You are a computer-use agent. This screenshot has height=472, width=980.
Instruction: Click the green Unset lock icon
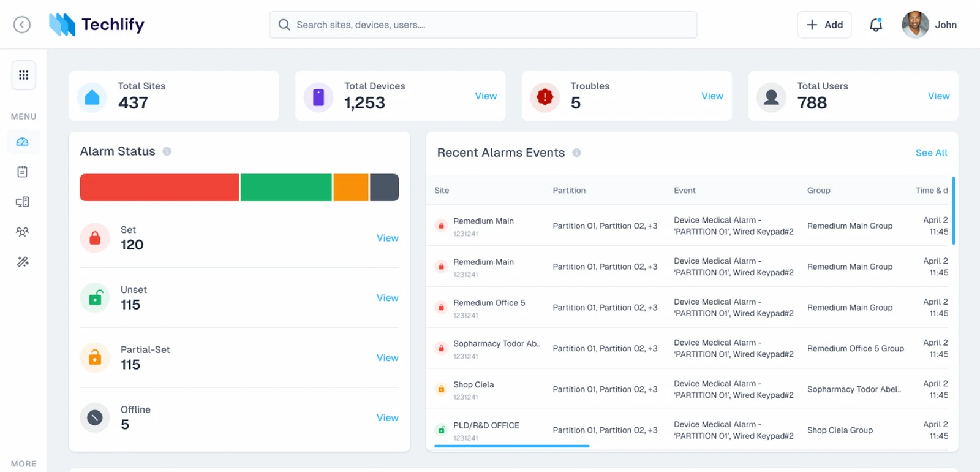[95, 298]
